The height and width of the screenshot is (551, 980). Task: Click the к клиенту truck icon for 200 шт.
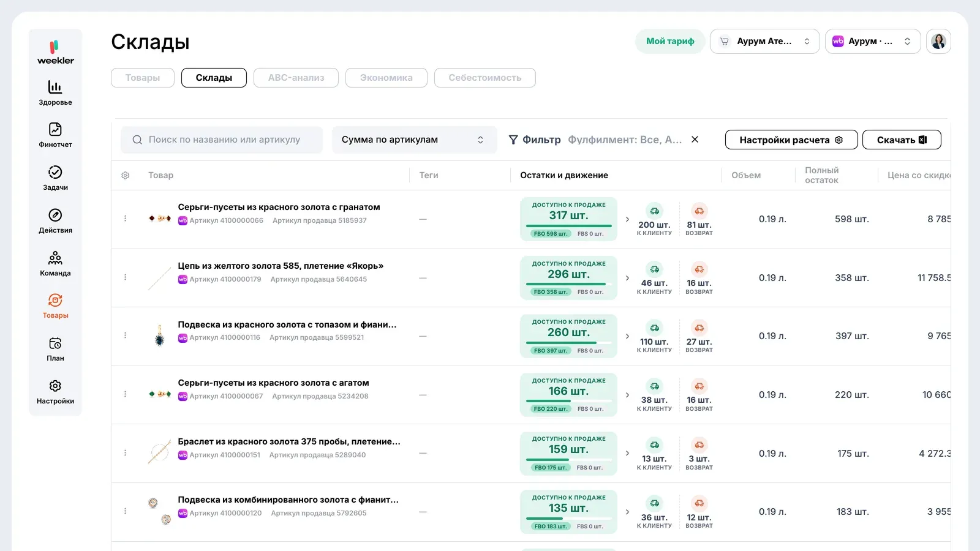point(655,211)
